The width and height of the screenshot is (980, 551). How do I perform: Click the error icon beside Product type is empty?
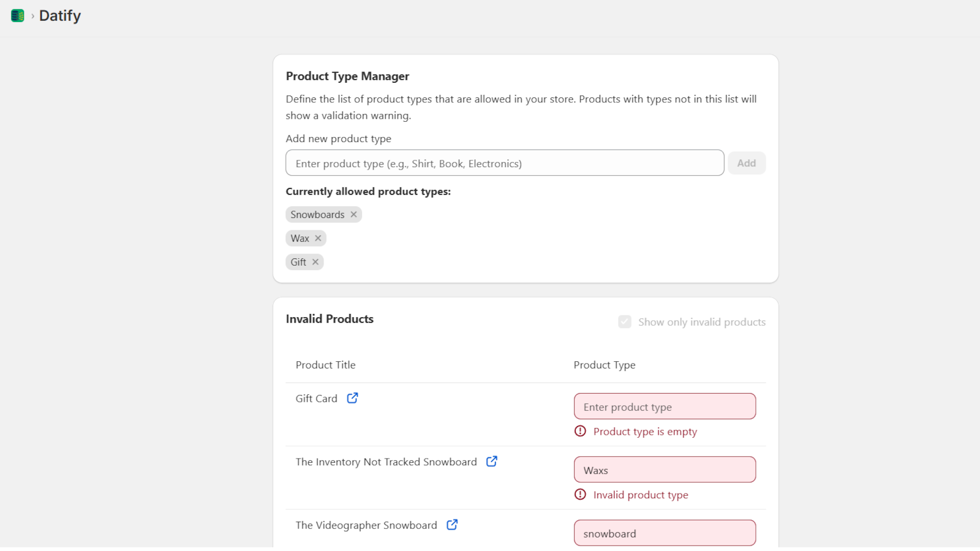coord(580,432)
